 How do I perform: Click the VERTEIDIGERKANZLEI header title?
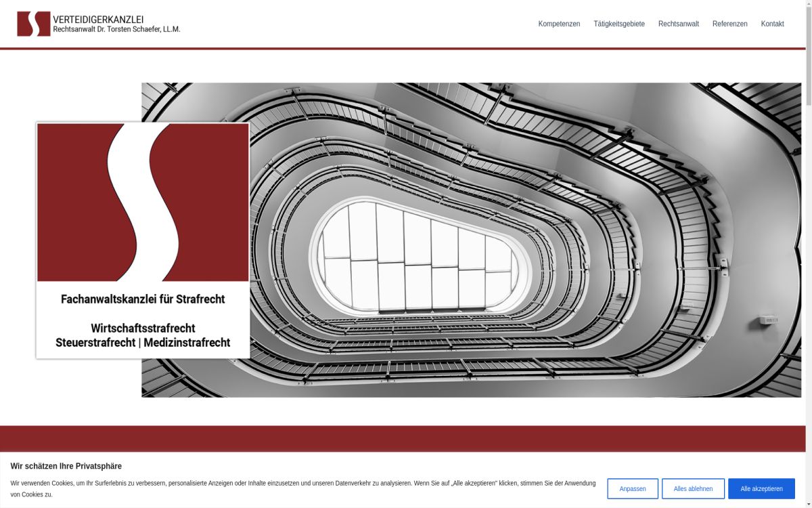98,19
